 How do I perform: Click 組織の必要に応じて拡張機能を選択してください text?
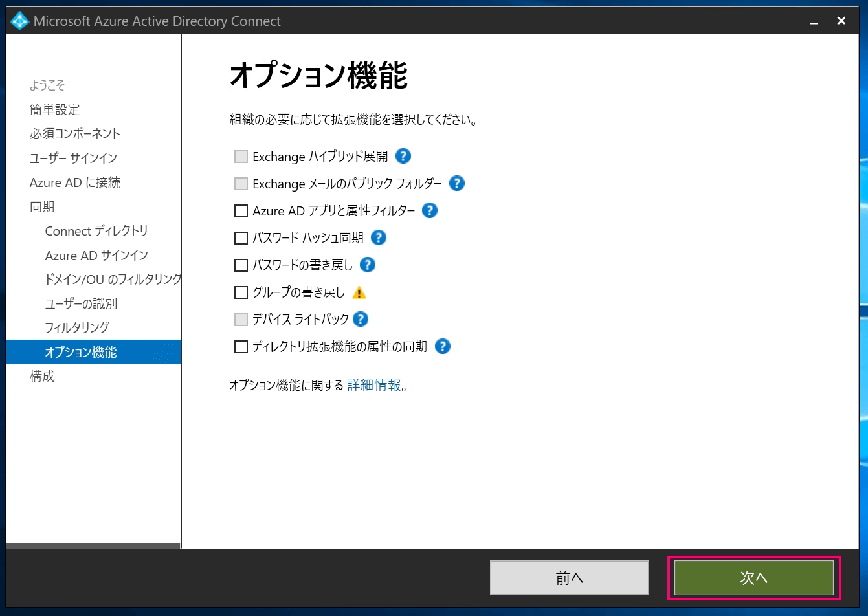pyautogui.click(x=353, y=120)
